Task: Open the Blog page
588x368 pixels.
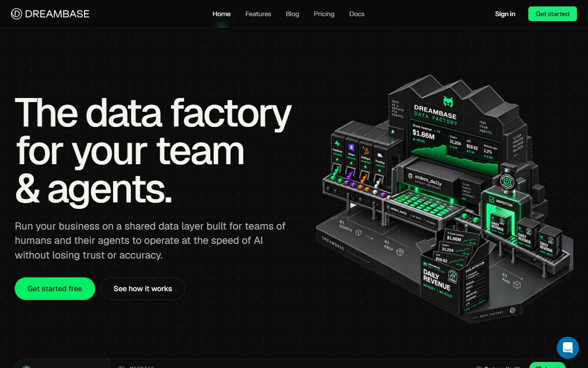Action: 292,14
